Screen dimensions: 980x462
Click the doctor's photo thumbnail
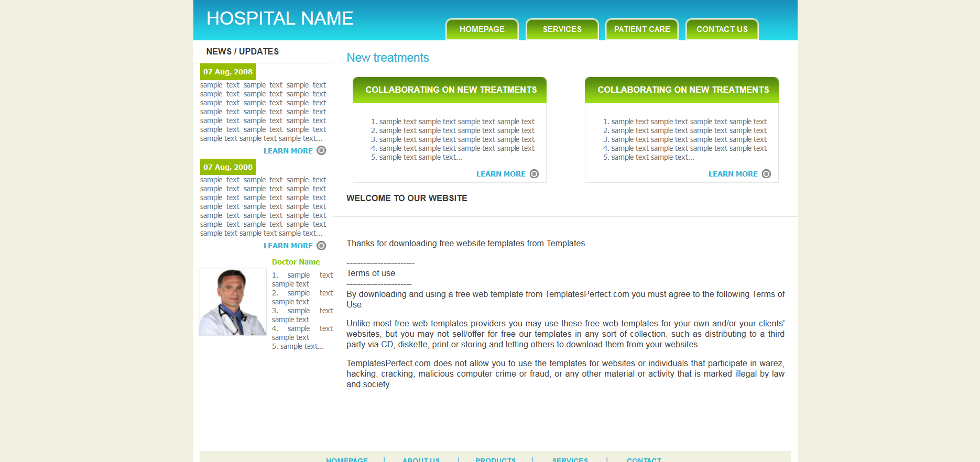tap(233, 302)
